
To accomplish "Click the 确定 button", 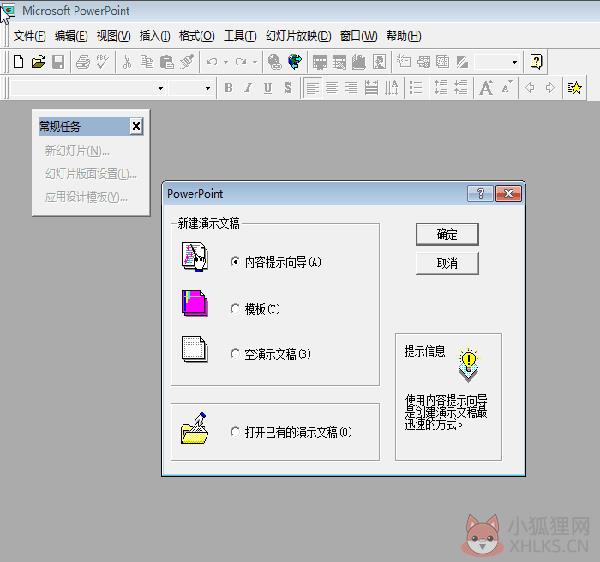I will [447, 234].
